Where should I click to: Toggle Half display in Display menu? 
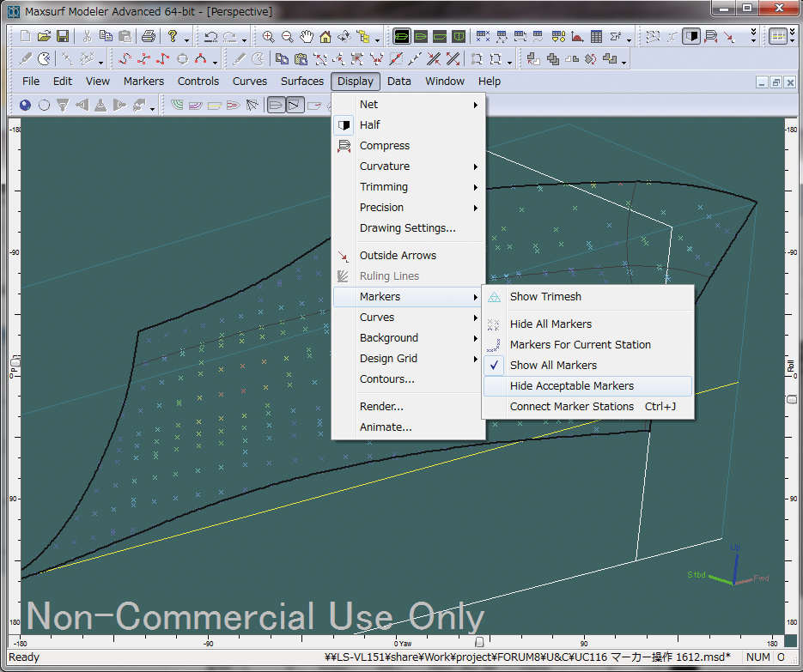[409, 125]
